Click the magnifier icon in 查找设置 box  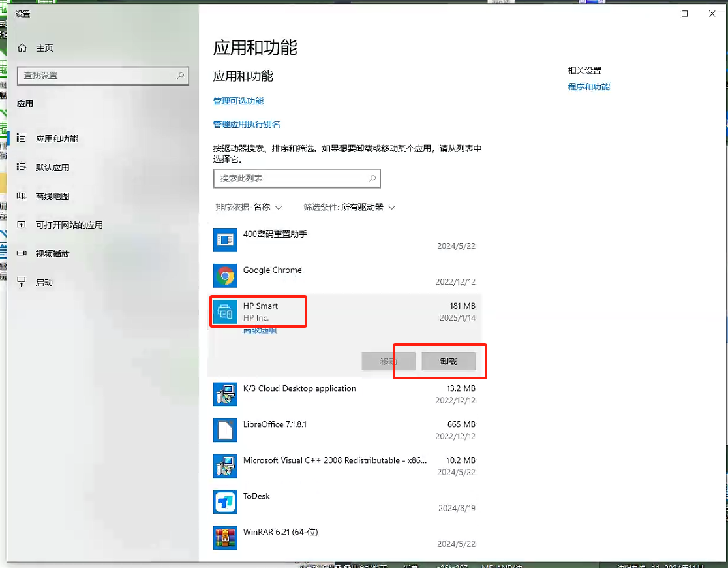pyautogui.click(x=180, y=75)
